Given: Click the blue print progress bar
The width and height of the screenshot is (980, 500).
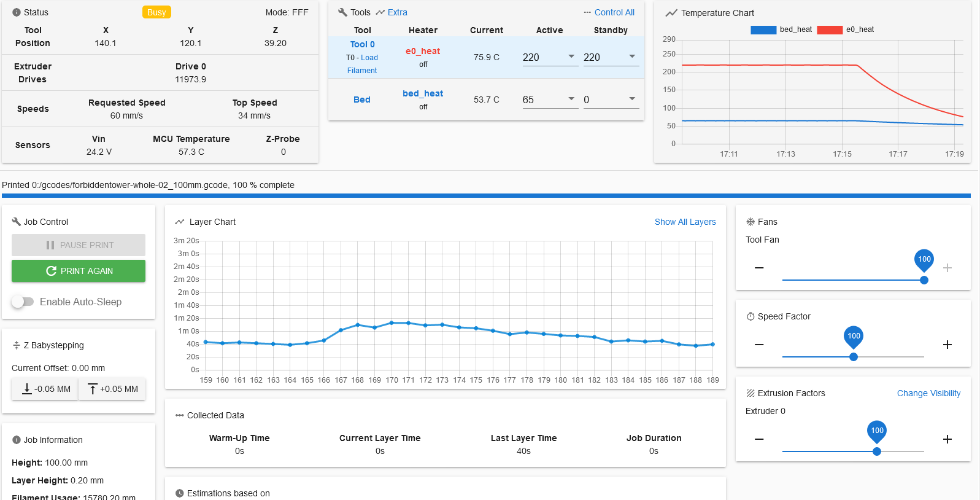Looking at the screenshot, I should click(486, 196).
